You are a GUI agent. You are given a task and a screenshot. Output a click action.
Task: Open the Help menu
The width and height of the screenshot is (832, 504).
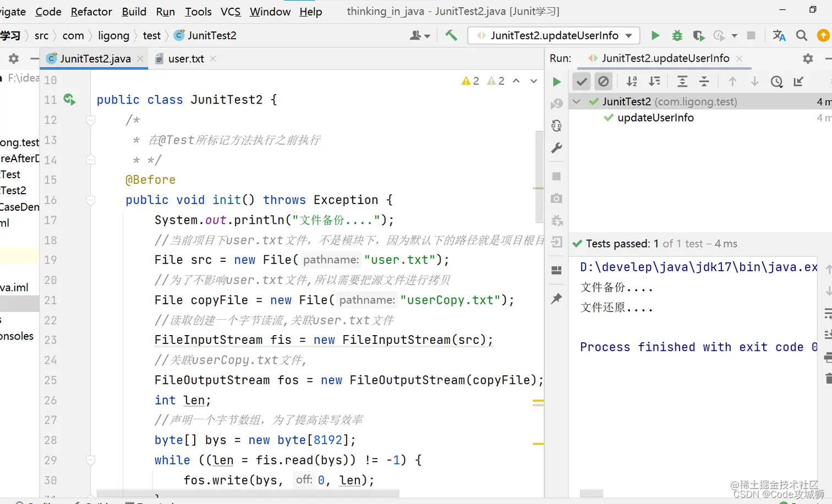(x=310, y=12)
